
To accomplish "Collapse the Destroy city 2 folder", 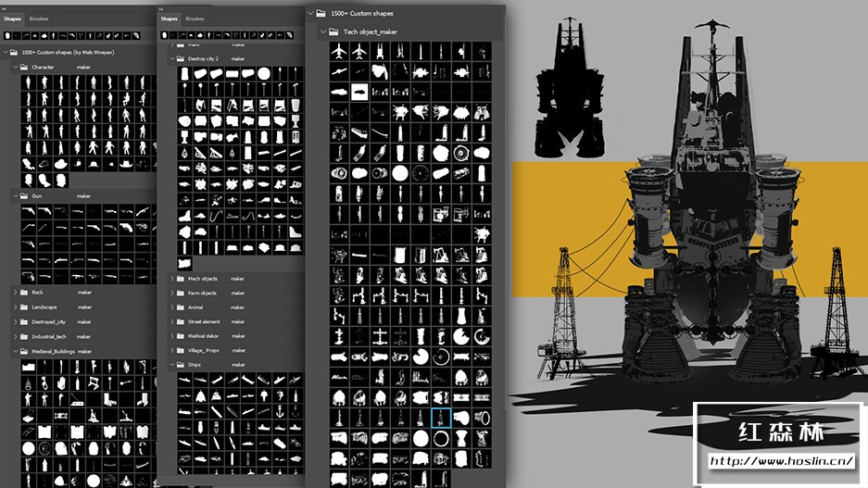I will [172, 58].
